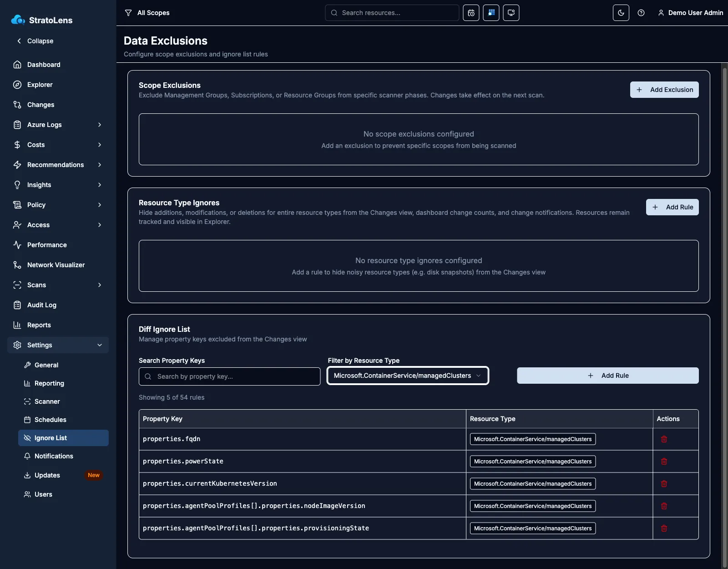Screen dimensions: 728x569
Task: Collapse the sidebar navigation
Action: (35, 41)
